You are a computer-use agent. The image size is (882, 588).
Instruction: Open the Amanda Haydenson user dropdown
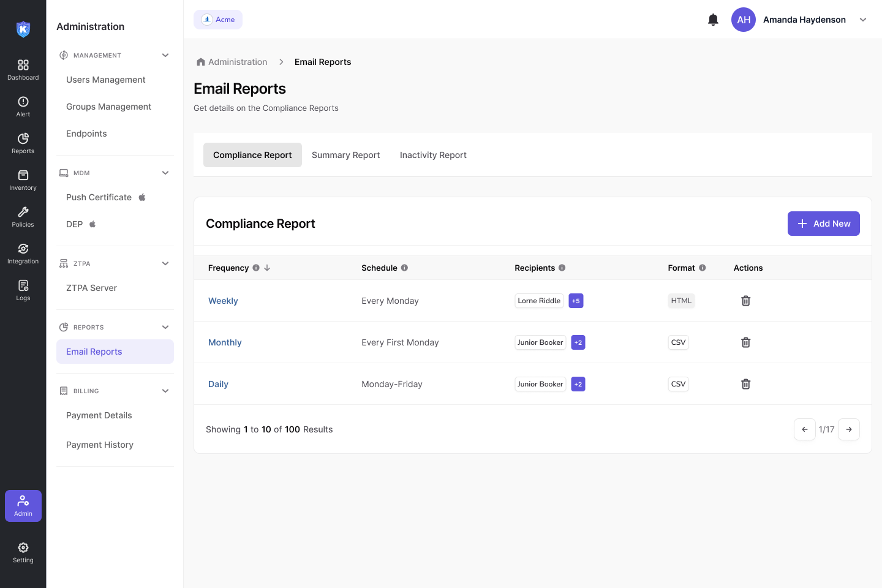863,20
